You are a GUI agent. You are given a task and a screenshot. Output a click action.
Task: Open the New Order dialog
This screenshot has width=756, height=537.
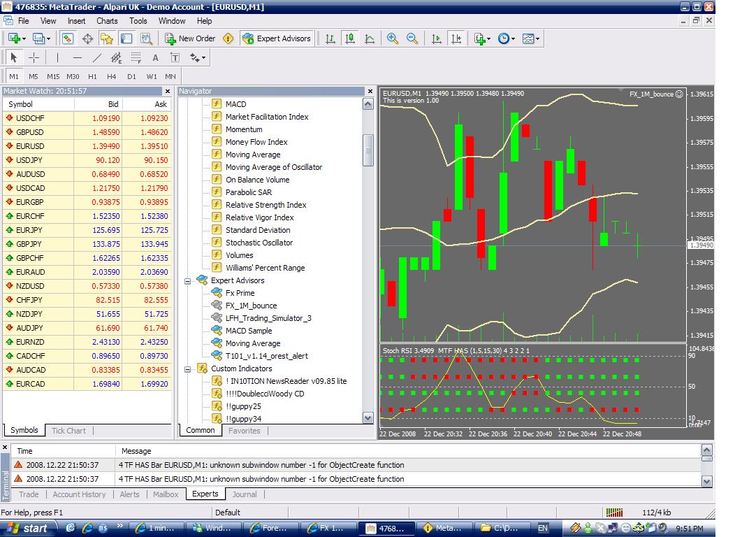click(191, 38)
